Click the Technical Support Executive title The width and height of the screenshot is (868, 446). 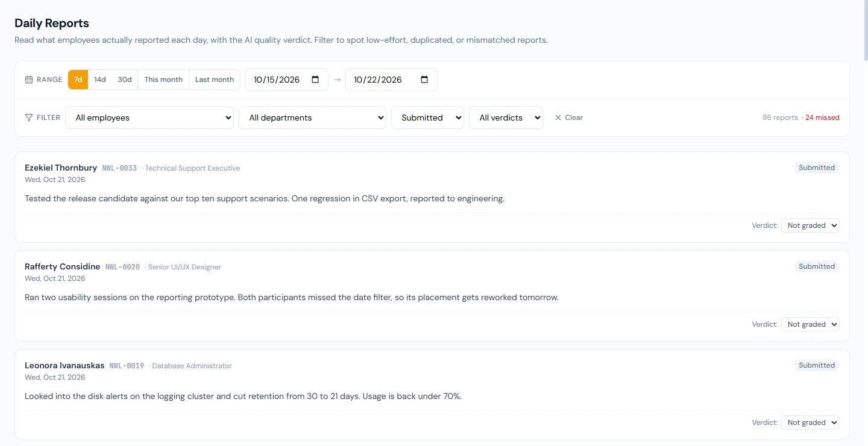[192, 168]
